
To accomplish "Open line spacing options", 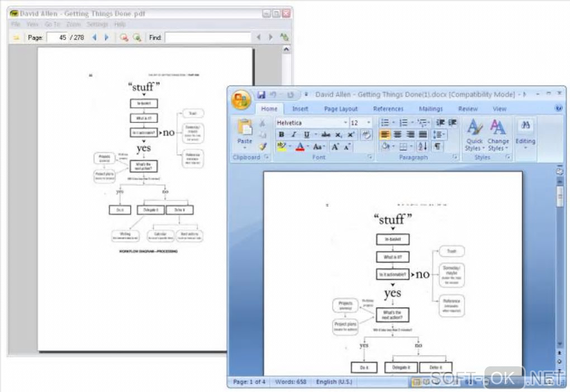I will (x=439, y=135).
